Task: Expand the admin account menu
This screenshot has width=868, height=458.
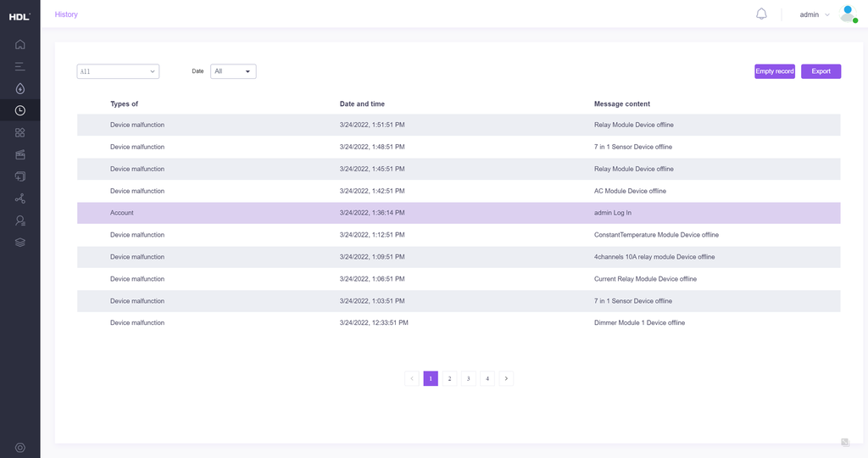Action: click(x=815, y=14)
